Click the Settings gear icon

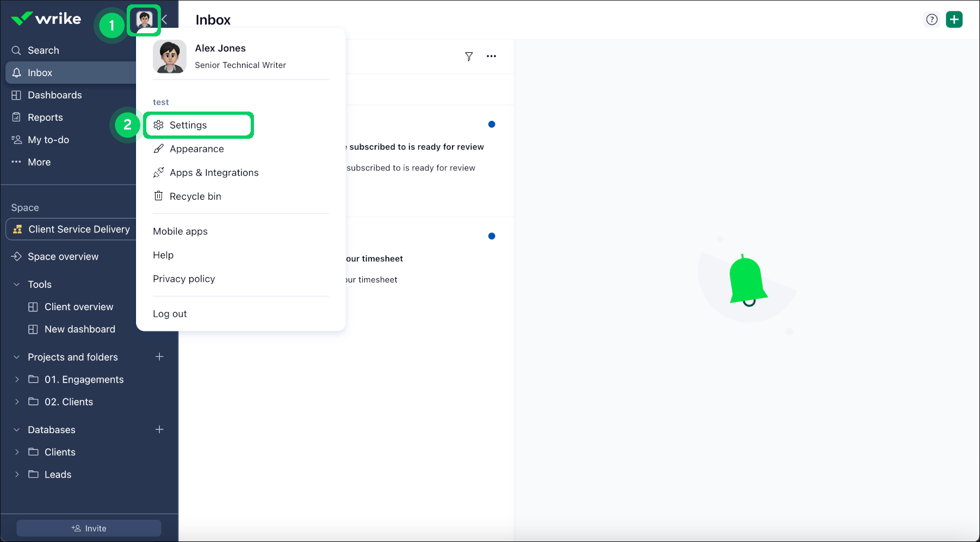(x=158, y=125)
